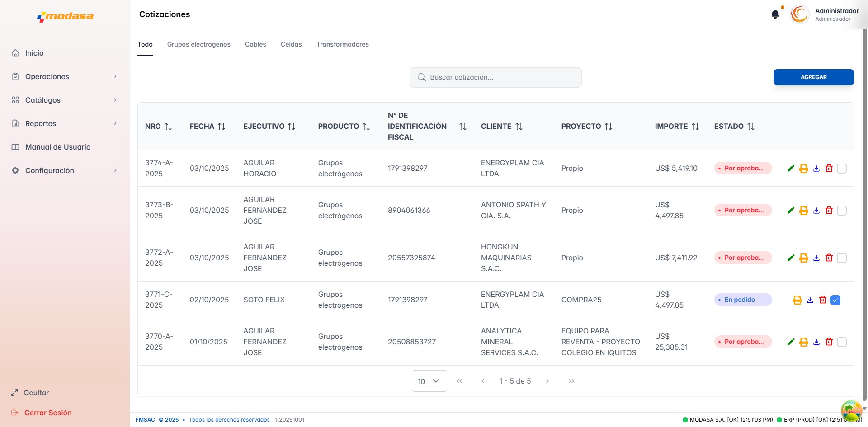Open the Transformadores tab

(342, 44)
